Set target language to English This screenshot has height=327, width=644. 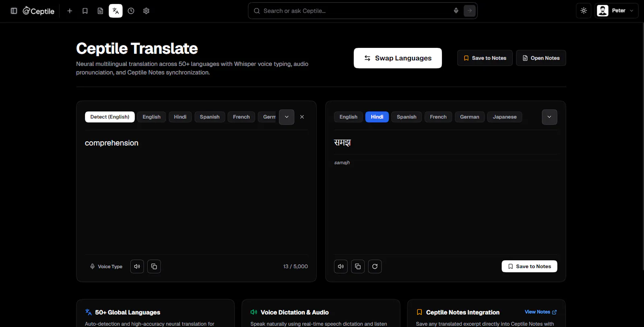coord(348,117)
